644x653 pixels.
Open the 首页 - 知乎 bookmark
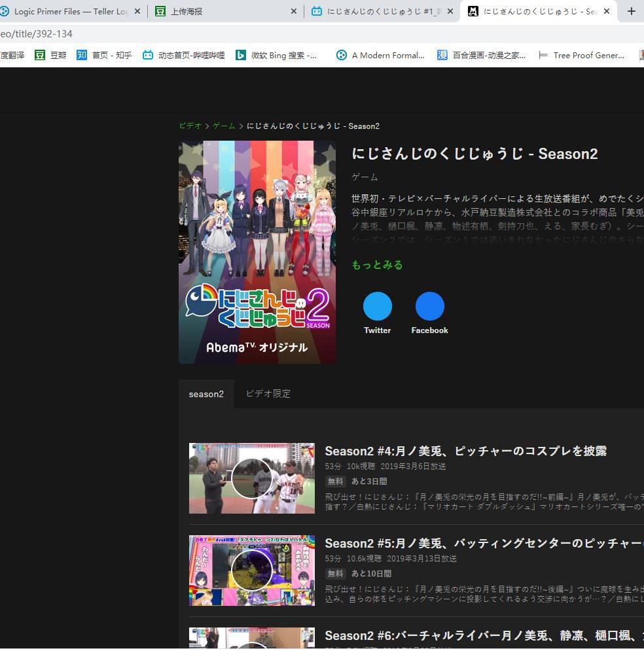(104, 56)
